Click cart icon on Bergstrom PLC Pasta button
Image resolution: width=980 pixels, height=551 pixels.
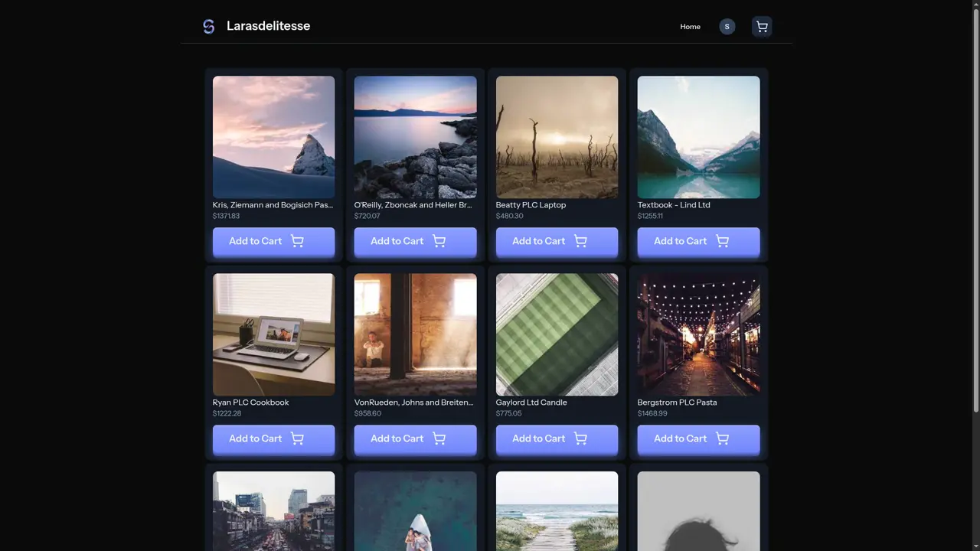(722, 439)
